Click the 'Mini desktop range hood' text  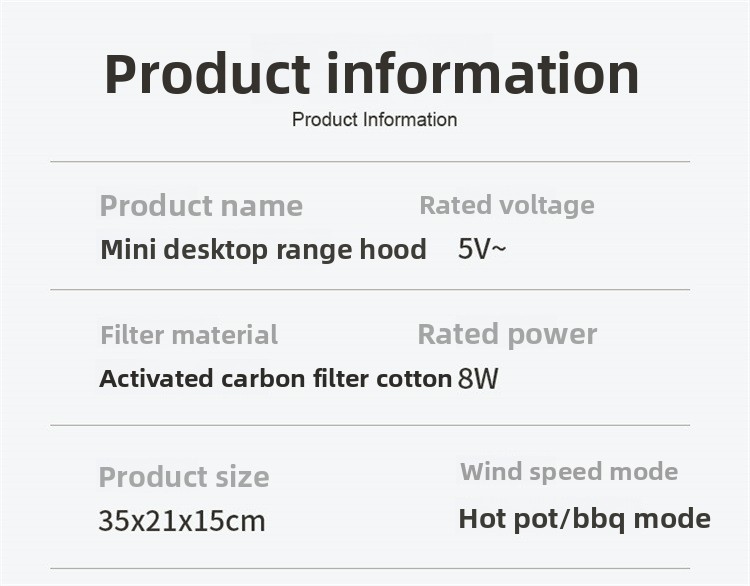(x=263, y=249)
